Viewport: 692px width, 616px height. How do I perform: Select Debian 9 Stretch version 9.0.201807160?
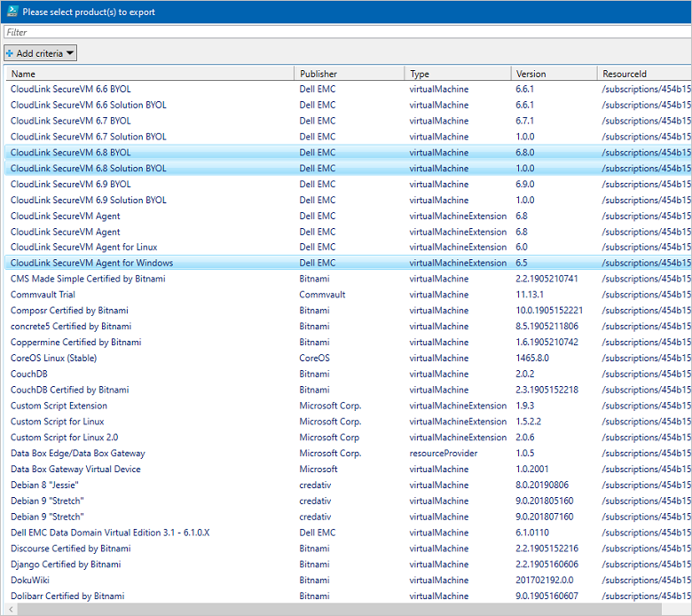pyautogui.click(x=348, y=517)
